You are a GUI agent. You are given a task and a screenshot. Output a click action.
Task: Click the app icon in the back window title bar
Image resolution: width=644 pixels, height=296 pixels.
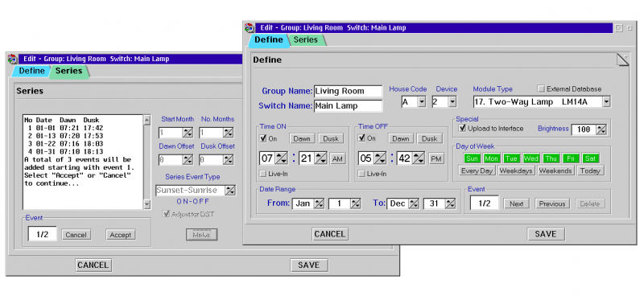[x=13, y=59]
